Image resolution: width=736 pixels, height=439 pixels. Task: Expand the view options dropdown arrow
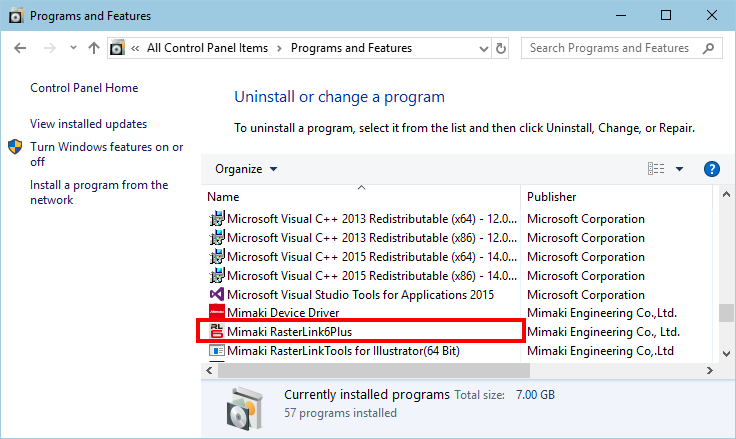(679, 169)
